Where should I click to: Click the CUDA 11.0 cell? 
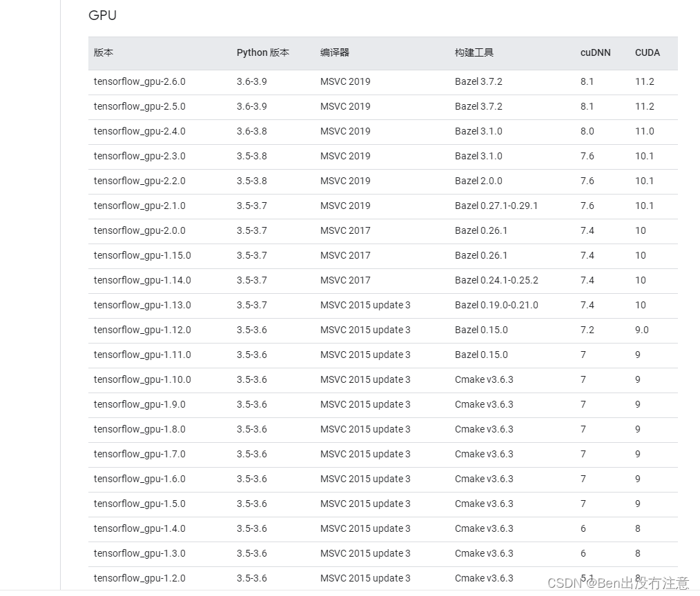(645, 132)
